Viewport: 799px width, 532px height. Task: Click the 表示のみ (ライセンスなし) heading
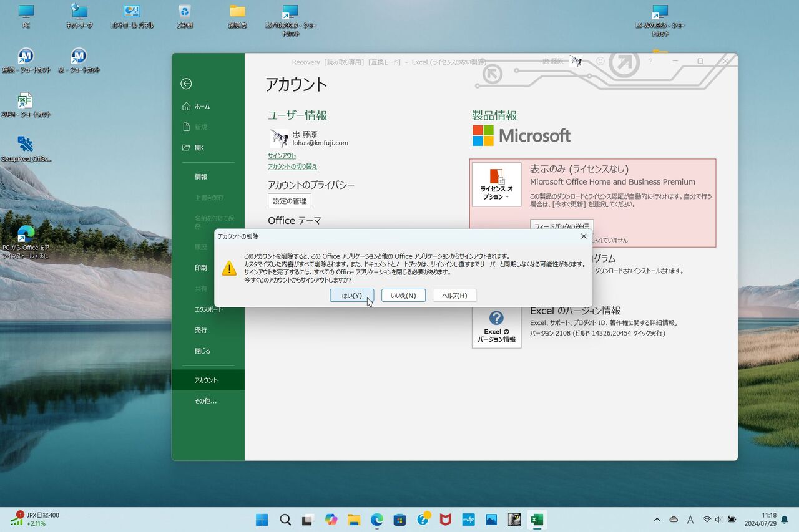tap(579, 169)
